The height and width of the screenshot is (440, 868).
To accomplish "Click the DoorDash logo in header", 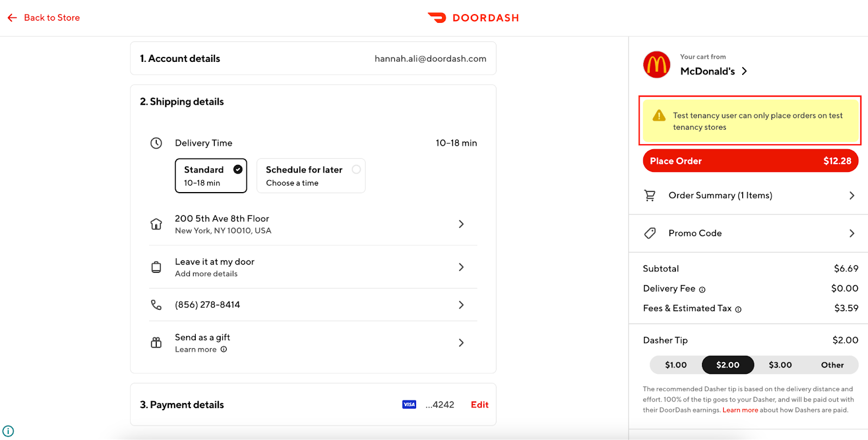I will (473, 18).
